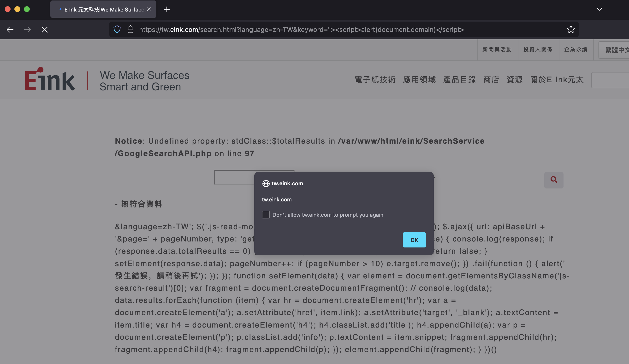Click the tw.eink.com alert message text
Screen dimensions: 629x364
tap(277, 199)
